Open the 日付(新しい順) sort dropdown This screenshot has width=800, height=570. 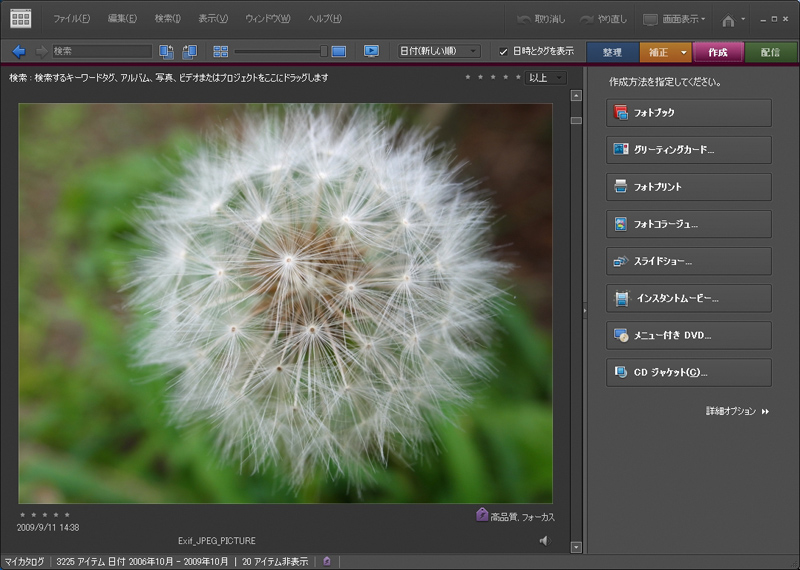[439, 51]
